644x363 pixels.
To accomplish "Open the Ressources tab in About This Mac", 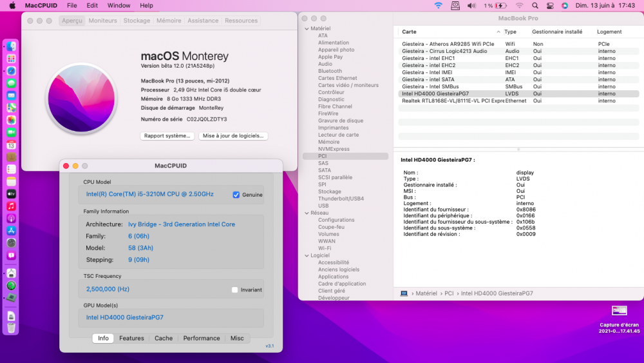I will (x=241, y=21).
